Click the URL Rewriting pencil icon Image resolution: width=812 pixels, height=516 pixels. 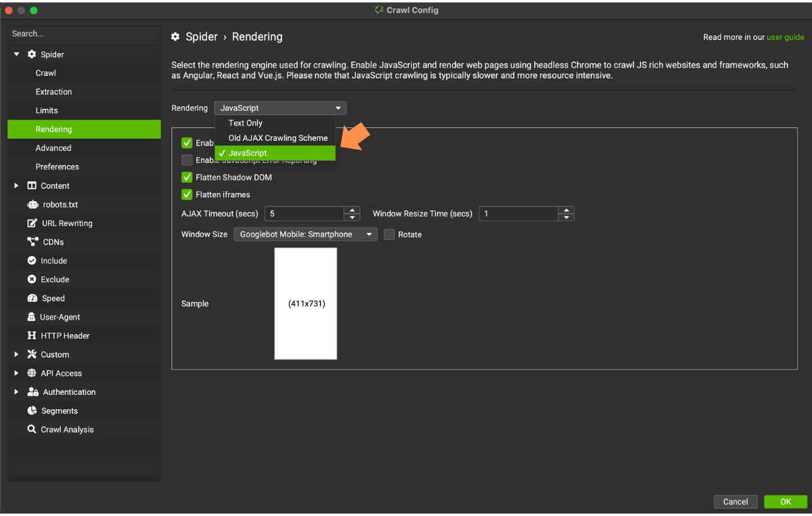click(32, 223)
